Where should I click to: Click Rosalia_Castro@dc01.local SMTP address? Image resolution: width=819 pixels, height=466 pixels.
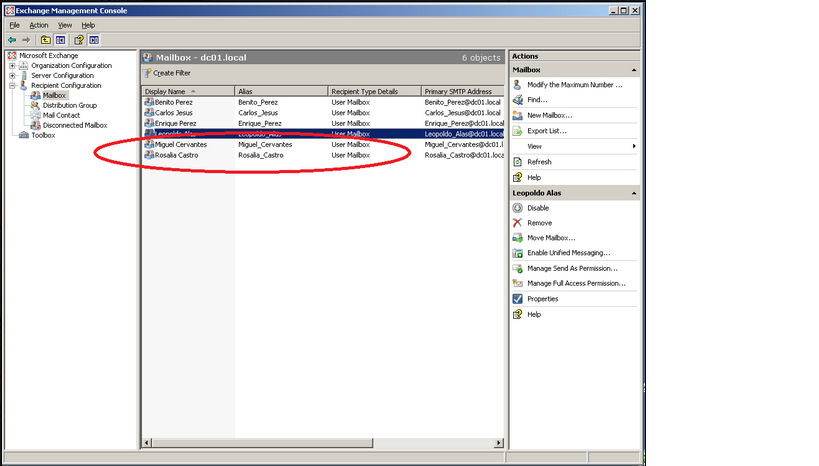tap(464, 155)
